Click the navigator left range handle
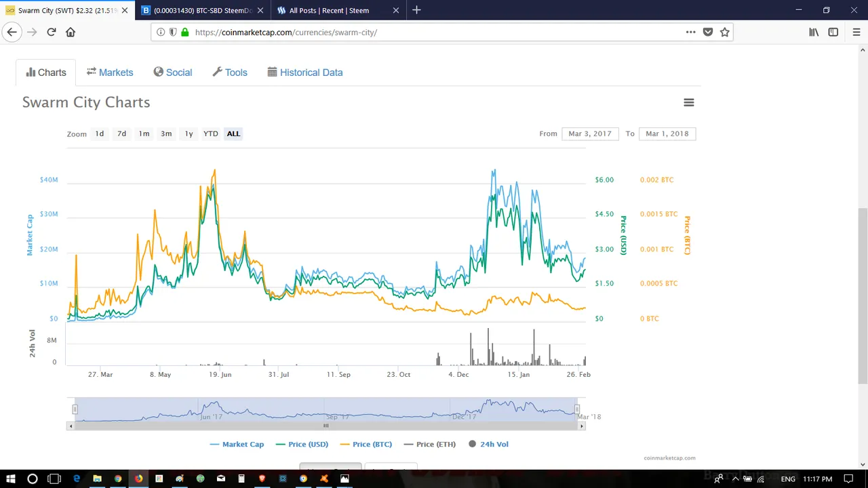 pos(75,409)
